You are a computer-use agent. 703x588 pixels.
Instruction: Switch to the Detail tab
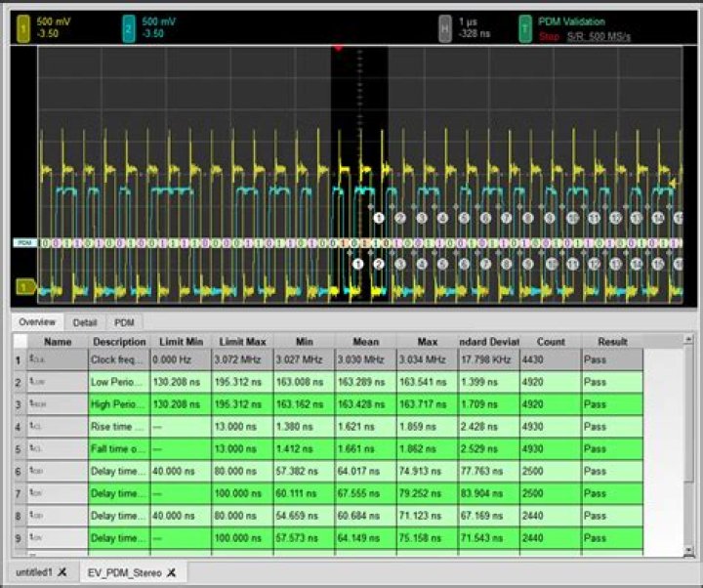[85, 322]
